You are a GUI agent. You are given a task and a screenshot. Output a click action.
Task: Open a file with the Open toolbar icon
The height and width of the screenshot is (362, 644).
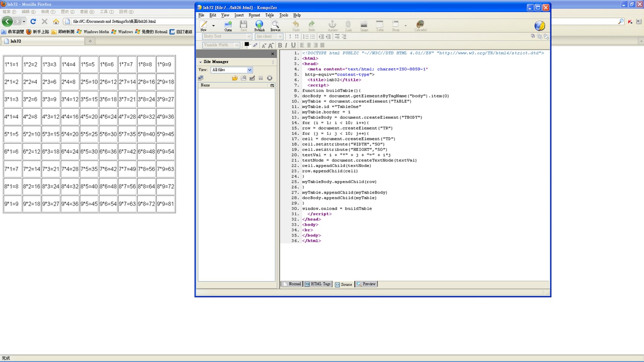coord(228,26)
